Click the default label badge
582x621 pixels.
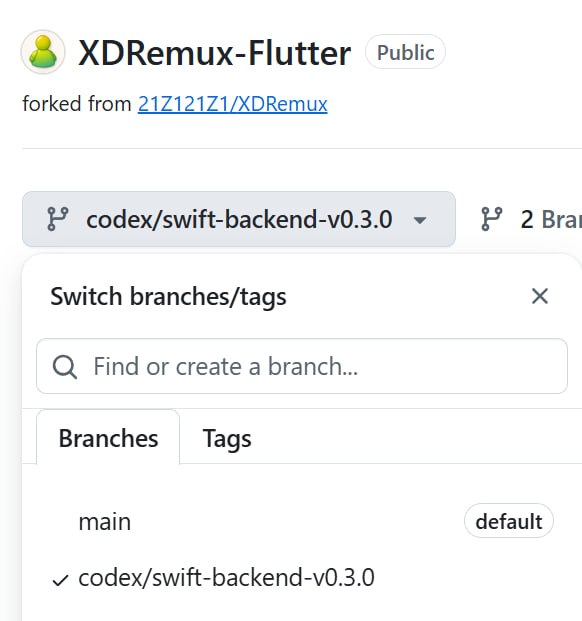pos(509,521)
